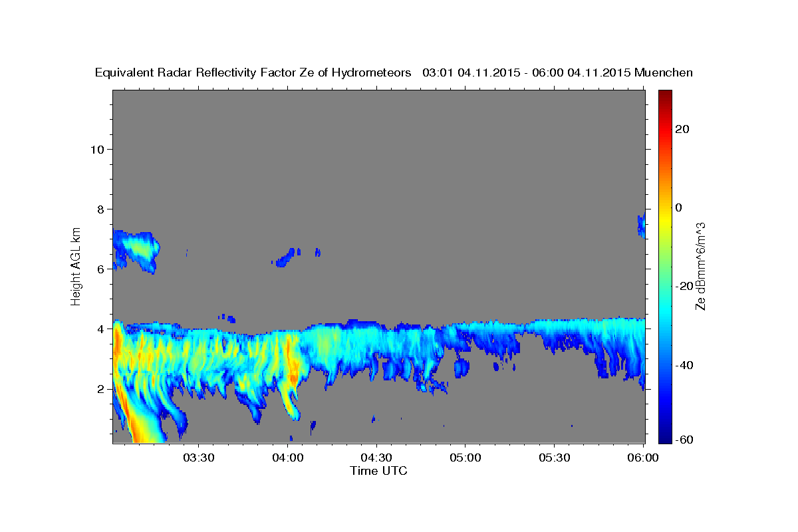This screenshot has height=532, width=798.
Task: Click the colorbar label '0'
Action: (680, 207)
